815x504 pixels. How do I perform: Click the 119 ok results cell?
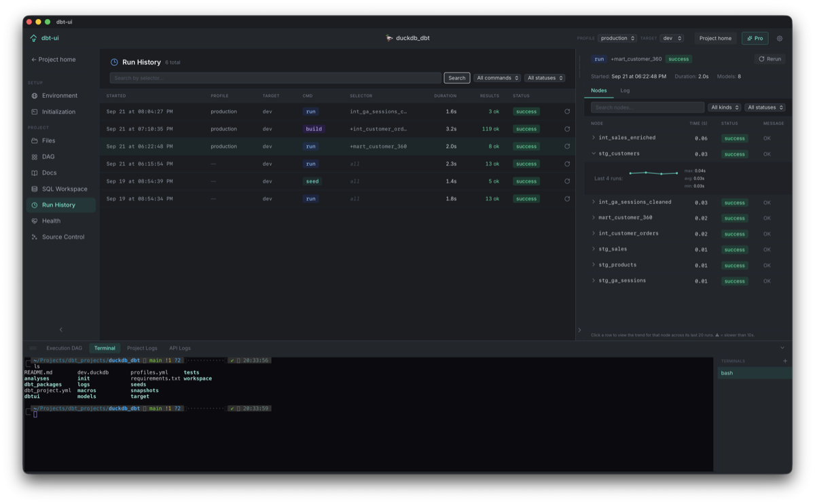pos(490,129)
